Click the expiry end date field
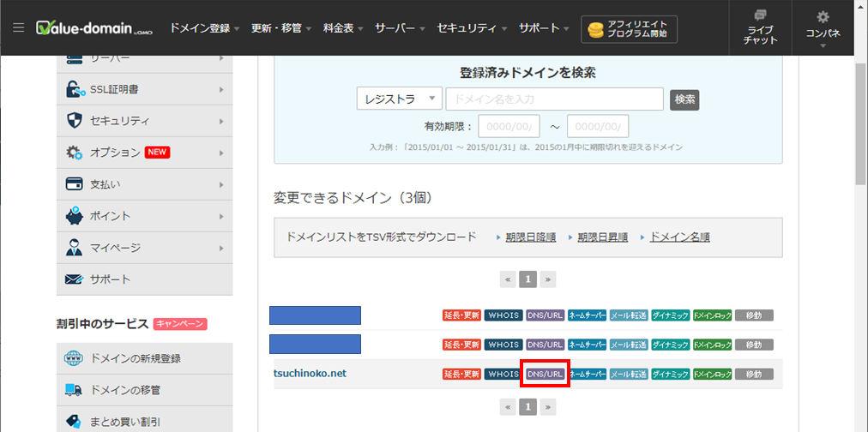Screen dimensions: 868x432 point(598,126)
